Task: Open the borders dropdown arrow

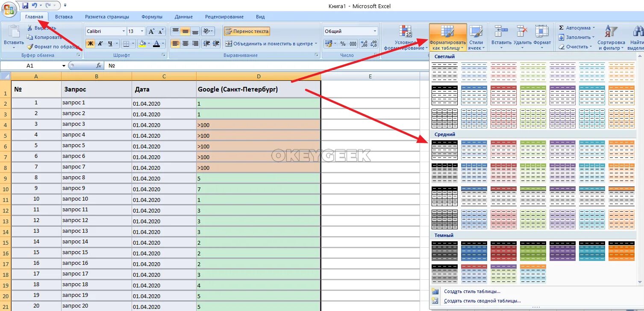Action: pos(134,43)
